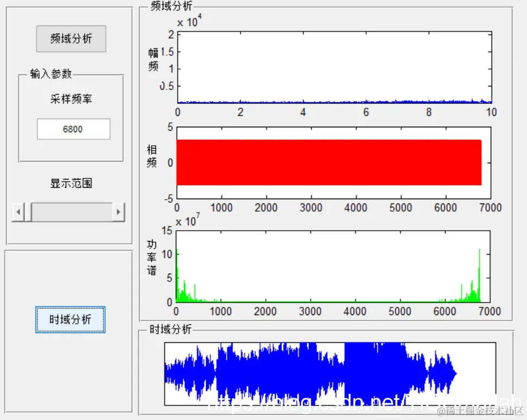Click the 功率谱 axis label

(152, 257)
